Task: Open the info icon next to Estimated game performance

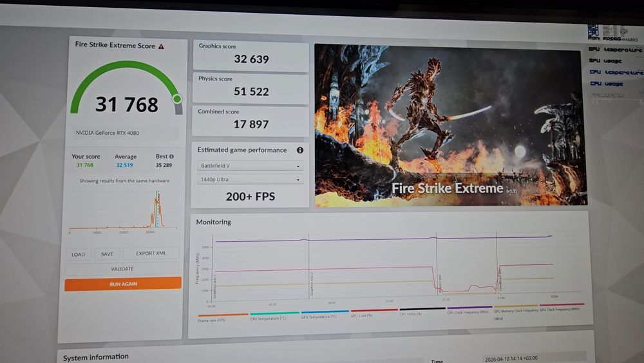Action: [x=300, y=150]
